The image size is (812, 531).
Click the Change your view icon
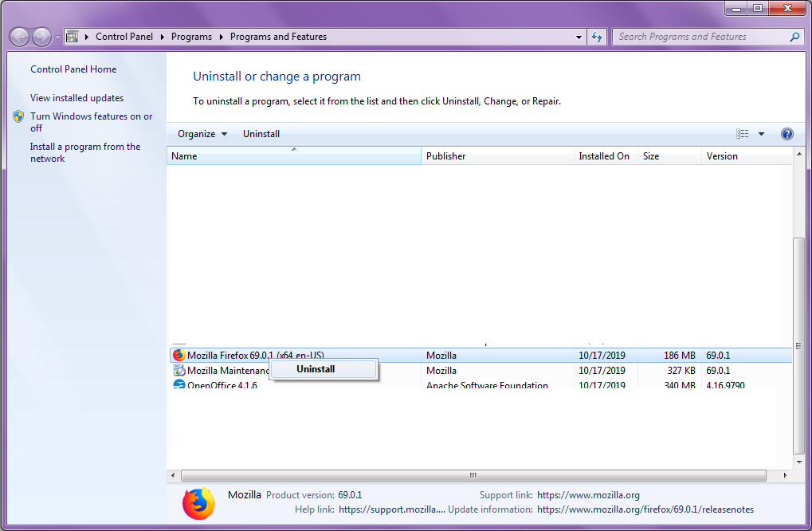pos(742,134)
